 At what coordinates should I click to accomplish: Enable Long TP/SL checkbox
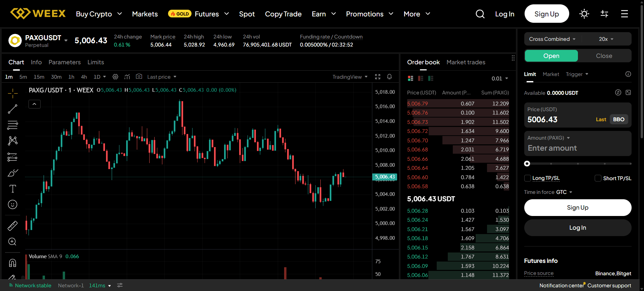528,178
